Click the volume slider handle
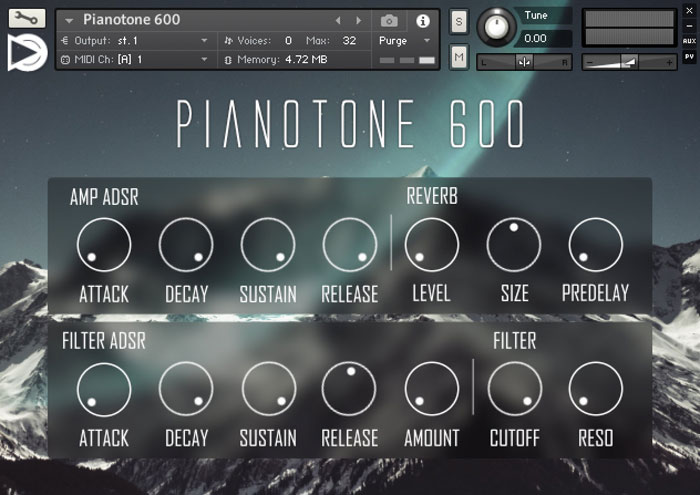Screen dimensions: 700x495 point(629,62)
